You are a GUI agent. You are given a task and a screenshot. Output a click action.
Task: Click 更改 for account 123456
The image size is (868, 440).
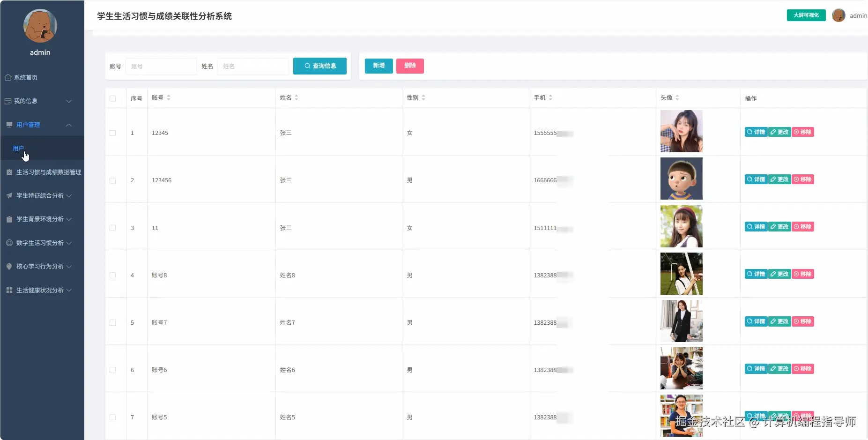pos(779,179)
